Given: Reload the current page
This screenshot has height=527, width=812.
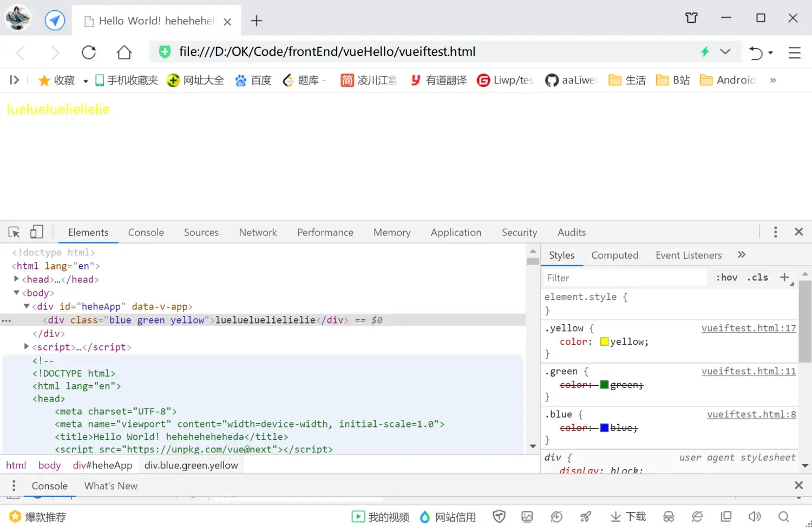Looking at the screenshot, I should [89, 52].
